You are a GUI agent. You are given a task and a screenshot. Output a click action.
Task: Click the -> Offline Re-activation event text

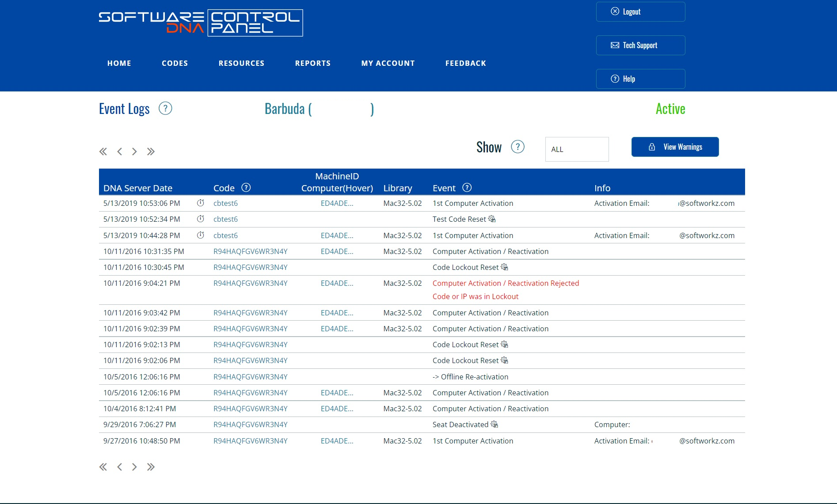(x=470, y=377)
